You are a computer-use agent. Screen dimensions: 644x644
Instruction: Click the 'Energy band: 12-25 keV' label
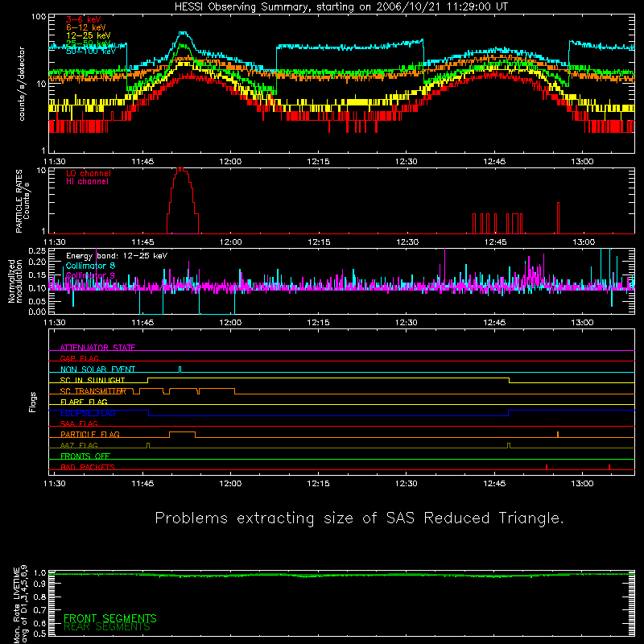click(117, 256)
